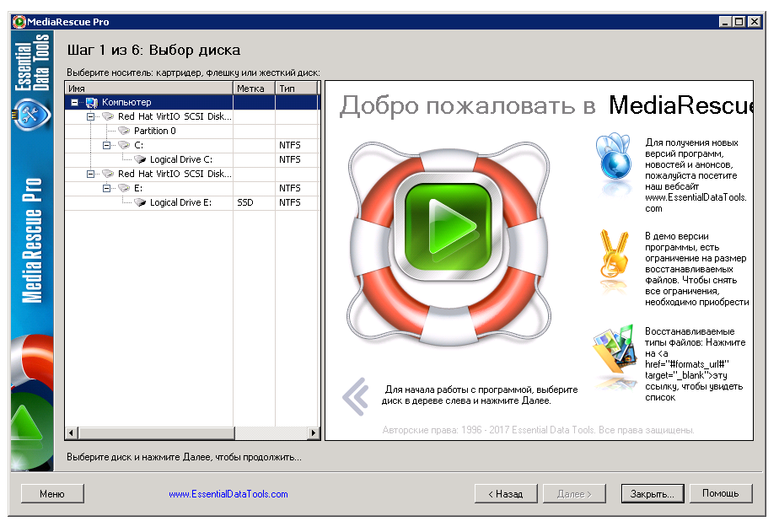Collapse the first Red Hat VirtIO SCSI Disk node

[90, 116]
